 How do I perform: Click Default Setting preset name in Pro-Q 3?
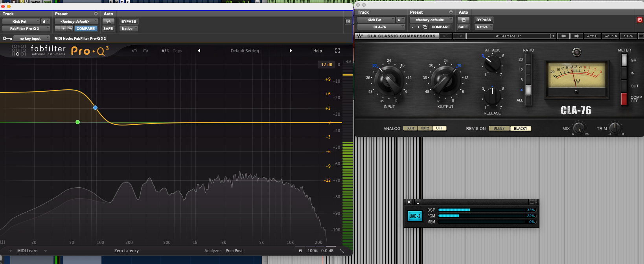pos(245,51)
